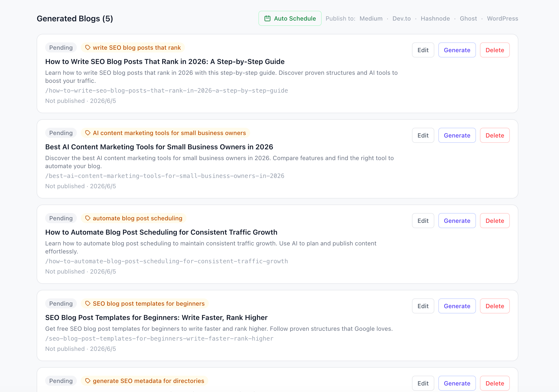This screenshot has width=559, height=392.
Task: Click keyword text 'SEO blog post templates for beginners'
Action: (149, 304)
